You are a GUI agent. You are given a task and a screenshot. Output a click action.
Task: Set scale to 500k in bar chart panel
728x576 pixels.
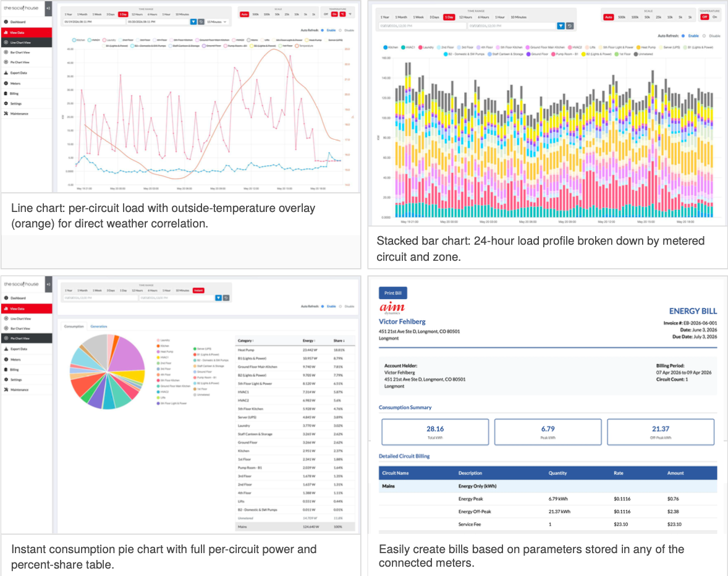tap(622, 17)
